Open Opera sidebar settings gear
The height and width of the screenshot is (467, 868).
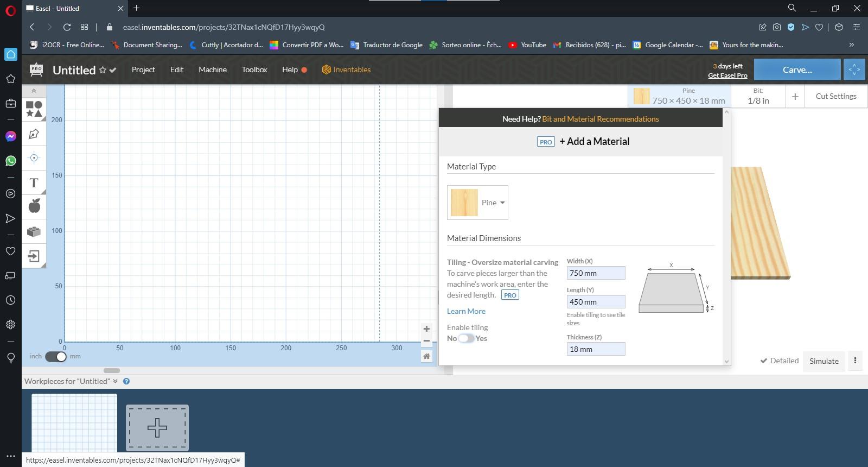pyautogui.click(x=10, y=324)
